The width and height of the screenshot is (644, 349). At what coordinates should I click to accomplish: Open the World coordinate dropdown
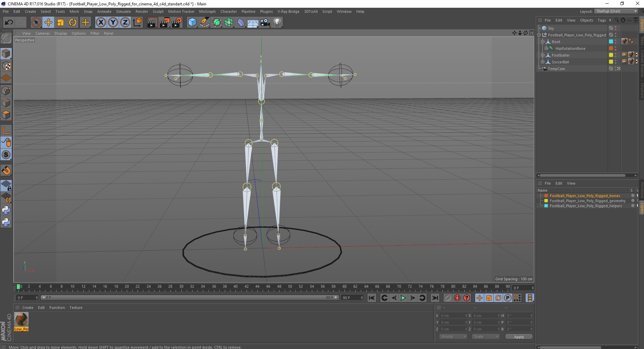pos(453,337)
